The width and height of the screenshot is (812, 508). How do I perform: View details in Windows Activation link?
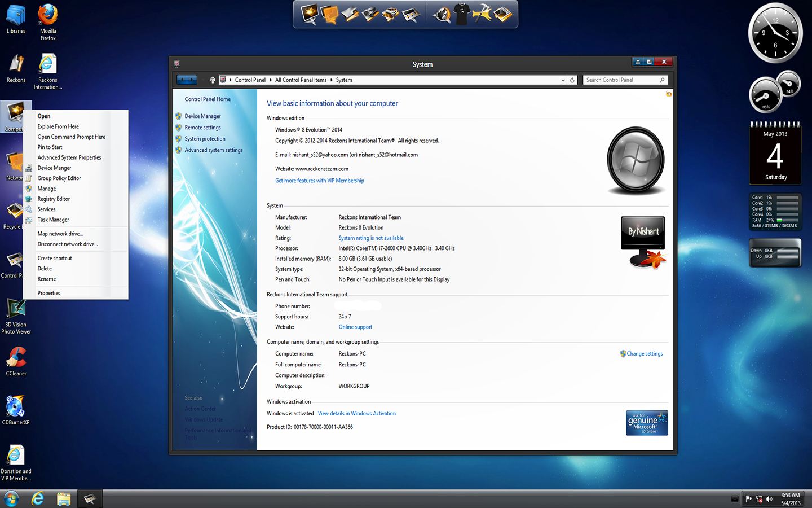(357, 414)
